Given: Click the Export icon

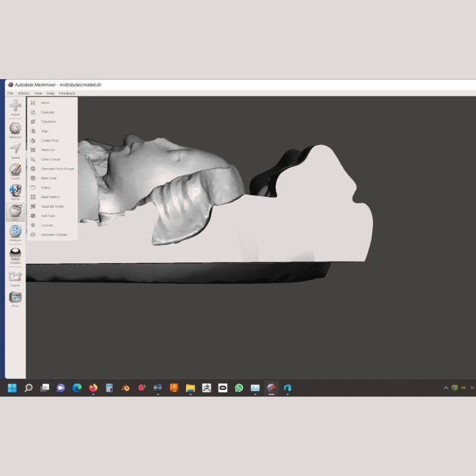Looking at the screenshot, I should [x=15, y=277].
